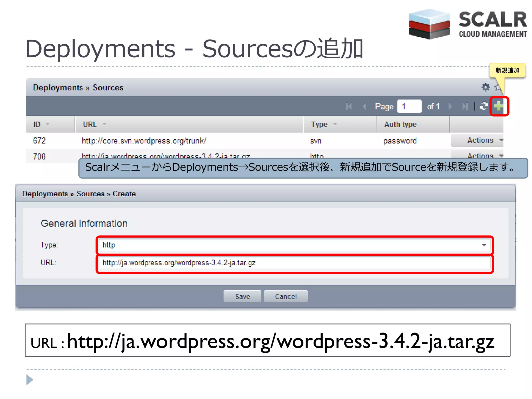
Task: Open Actions menu for source 672
Action: [x=477, y=141]
